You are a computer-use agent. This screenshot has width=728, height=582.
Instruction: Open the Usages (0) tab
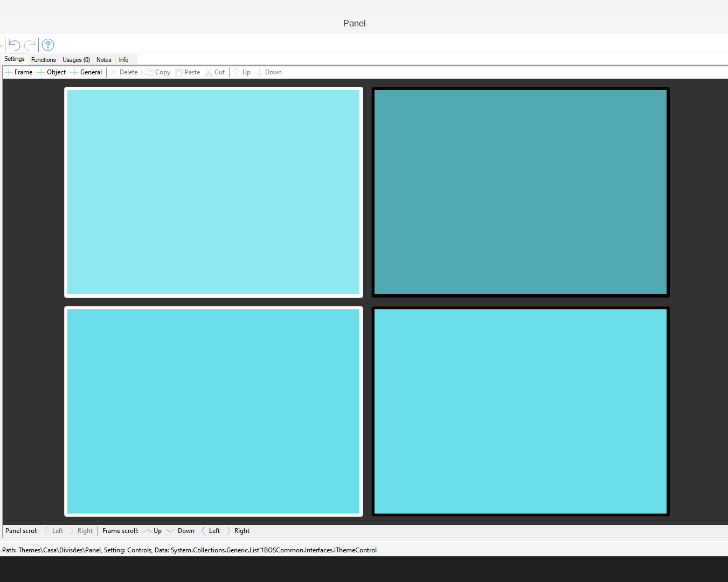(x=76, y=60)
